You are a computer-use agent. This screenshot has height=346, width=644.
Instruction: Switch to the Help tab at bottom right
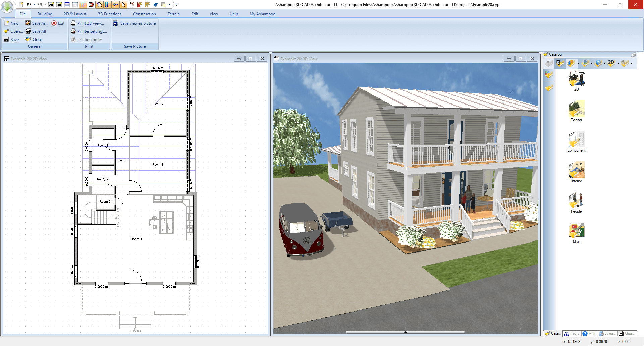click(590, 333)
